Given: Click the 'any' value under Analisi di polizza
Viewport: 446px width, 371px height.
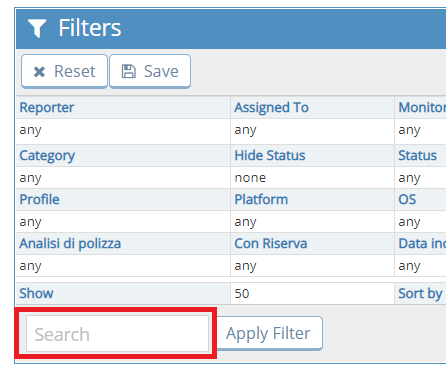Looking at the screenshot, I should pos(30,266).
